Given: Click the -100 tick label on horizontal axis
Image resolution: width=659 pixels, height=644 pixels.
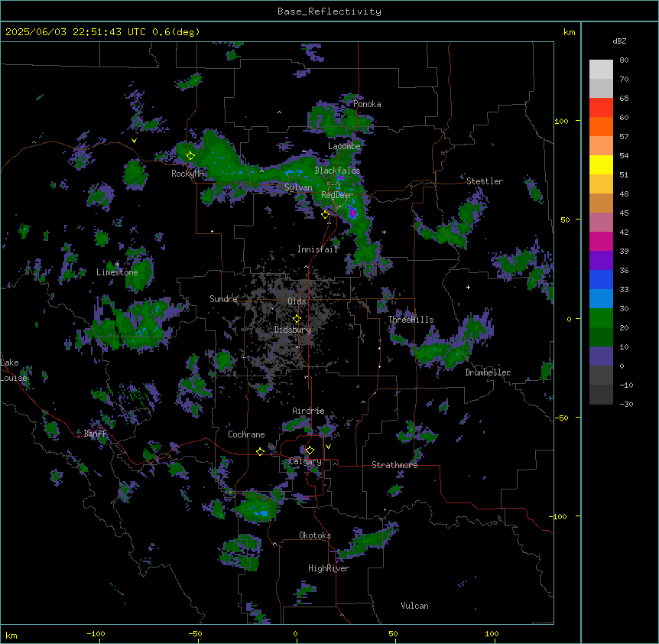Looking at the screenshot, I should [96, 633].
